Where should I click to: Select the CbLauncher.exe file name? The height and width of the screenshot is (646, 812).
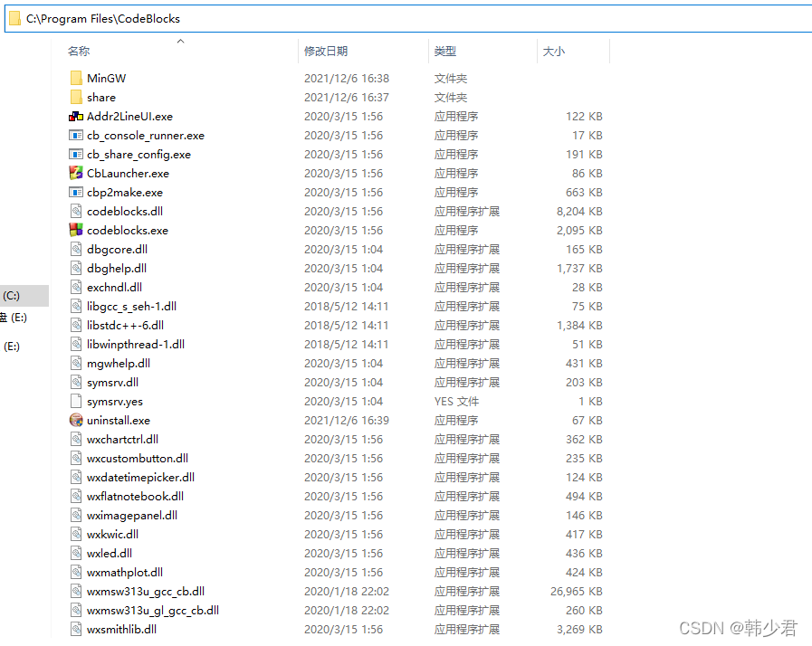point(128,174)
